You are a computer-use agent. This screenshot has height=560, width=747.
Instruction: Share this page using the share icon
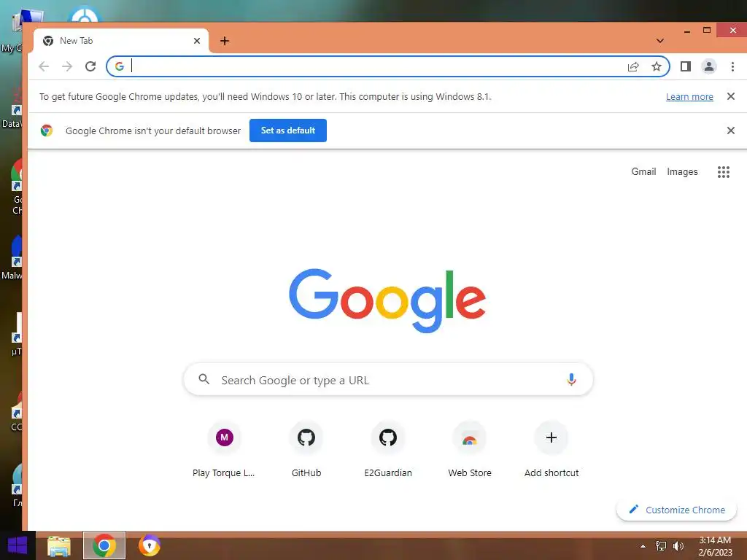pos(633,66)
